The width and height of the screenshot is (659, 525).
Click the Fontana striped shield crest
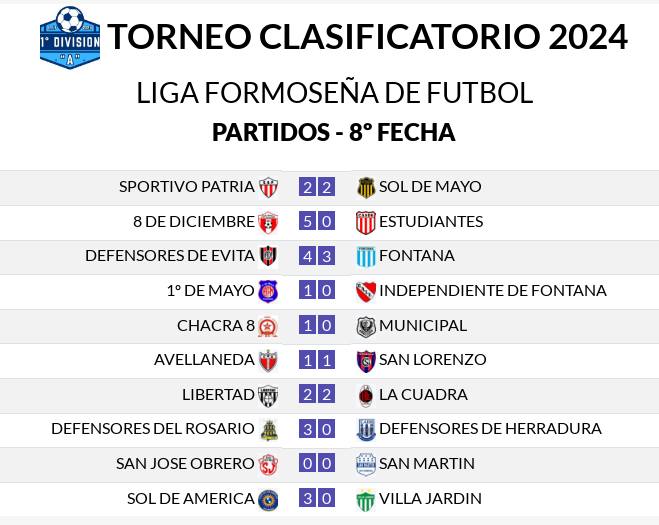pos(366,257)
